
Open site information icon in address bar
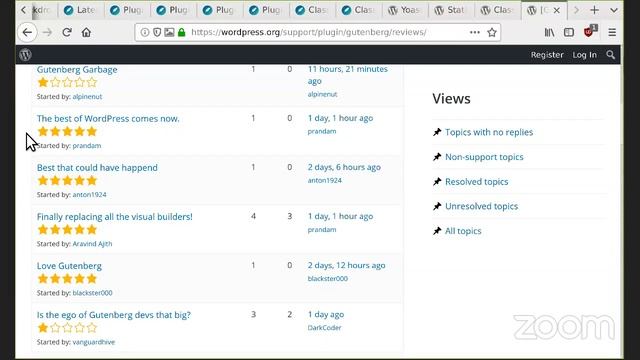tap(144, 32)
